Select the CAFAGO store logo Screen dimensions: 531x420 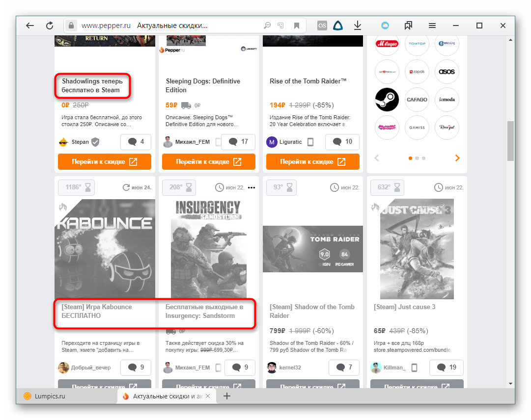(x=417, y=100)
